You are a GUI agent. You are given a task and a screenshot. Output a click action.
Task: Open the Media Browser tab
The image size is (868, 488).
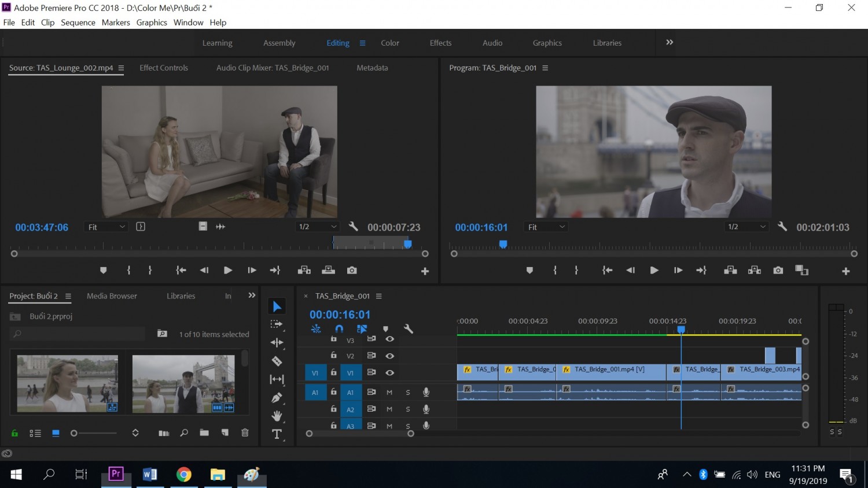[112, 296]
